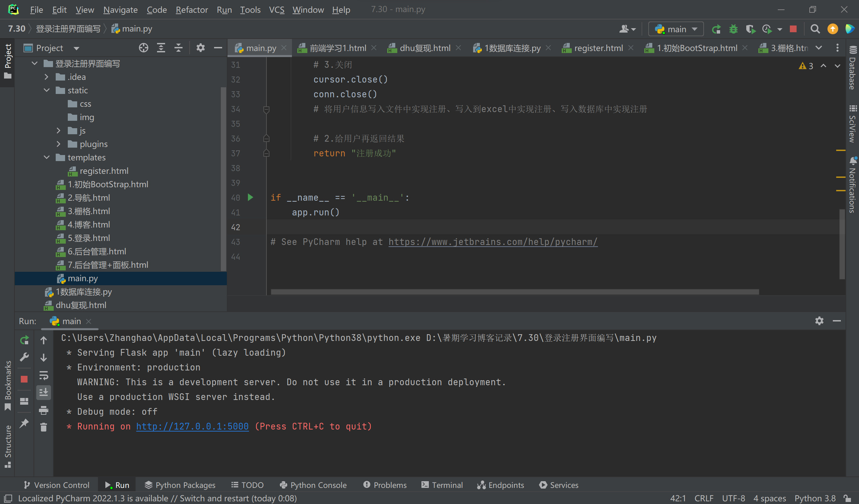Rerun main using green rerun icon in Run panel

click(x=24, y=340)
